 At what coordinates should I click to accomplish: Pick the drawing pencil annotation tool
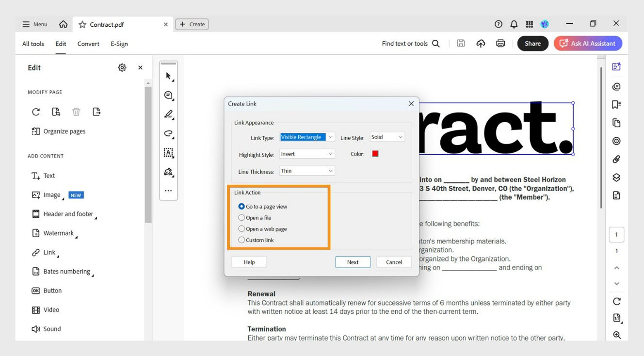[168, 114]
